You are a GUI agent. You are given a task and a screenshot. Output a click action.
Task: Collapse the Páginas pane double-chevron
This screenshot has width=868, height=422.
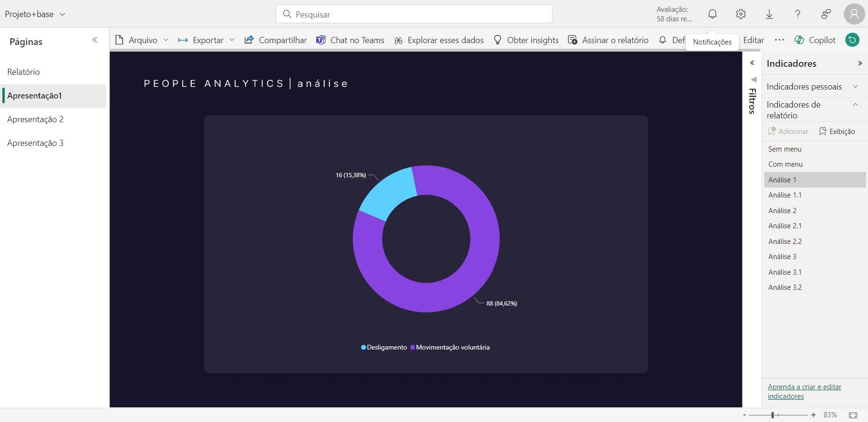click(95, 40)
